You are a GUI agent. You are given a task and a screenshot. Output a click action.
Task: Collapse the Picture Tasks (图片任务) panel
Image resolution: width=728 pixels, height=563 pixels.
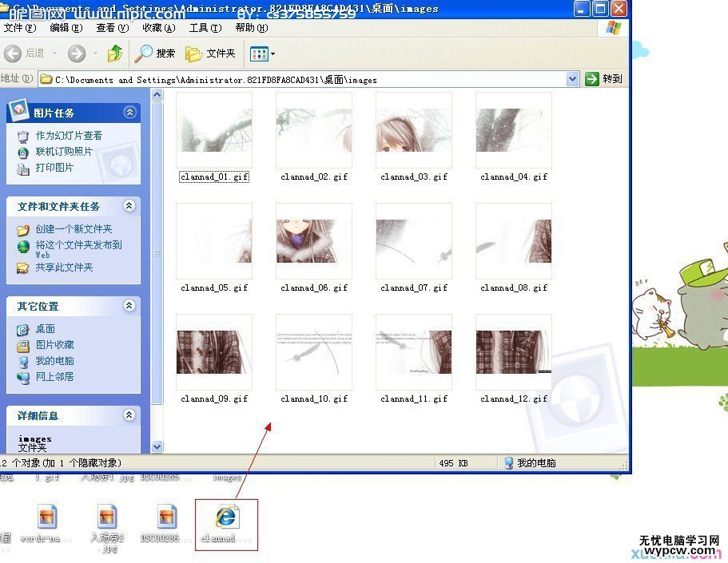coord(129,112)
